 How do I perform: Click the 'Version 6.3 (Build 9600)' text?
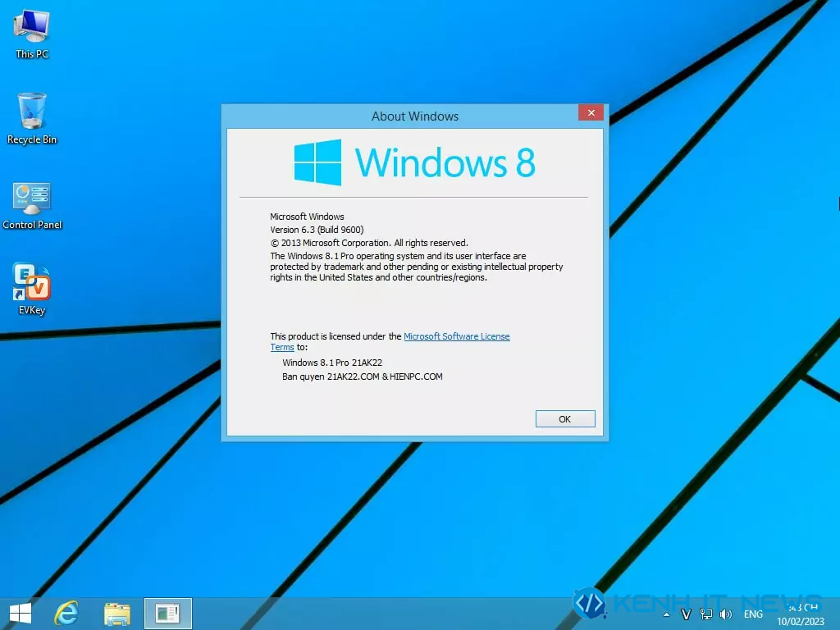tap(317, 230)
